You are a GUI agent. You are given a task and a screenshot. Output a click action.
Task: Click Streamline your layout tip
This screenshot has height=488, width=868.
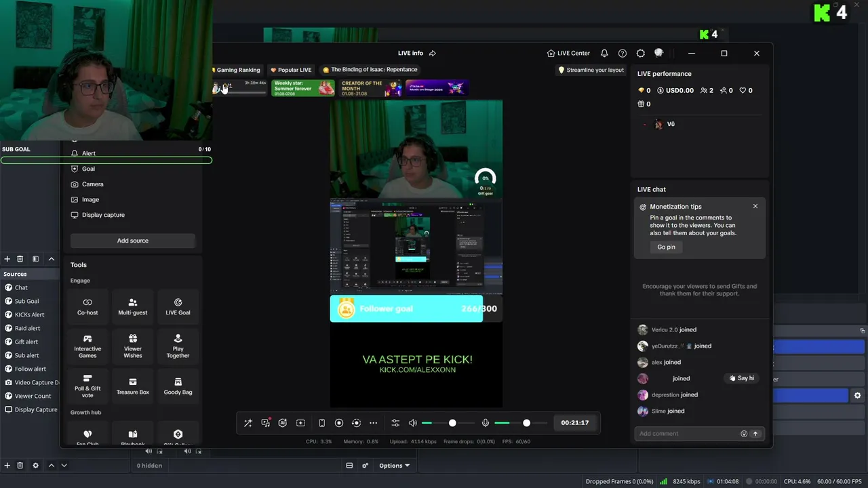pyautogui.click(x=591, y=70)
